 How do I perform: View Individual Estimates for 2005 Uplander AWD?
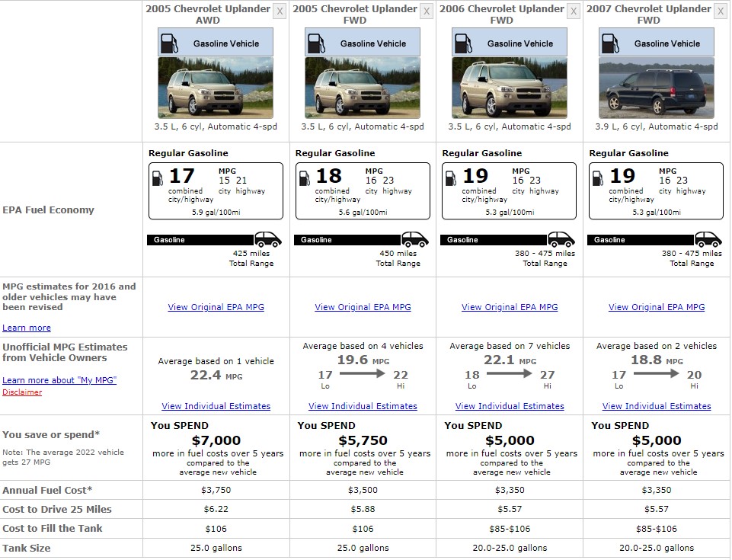coord(216,406)
